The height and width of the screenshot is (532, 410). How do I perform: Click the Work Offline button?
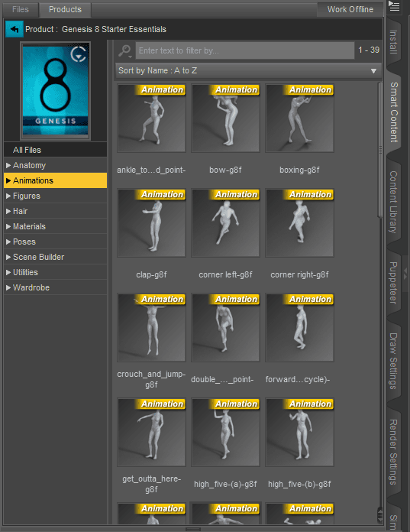click(350, 9)
